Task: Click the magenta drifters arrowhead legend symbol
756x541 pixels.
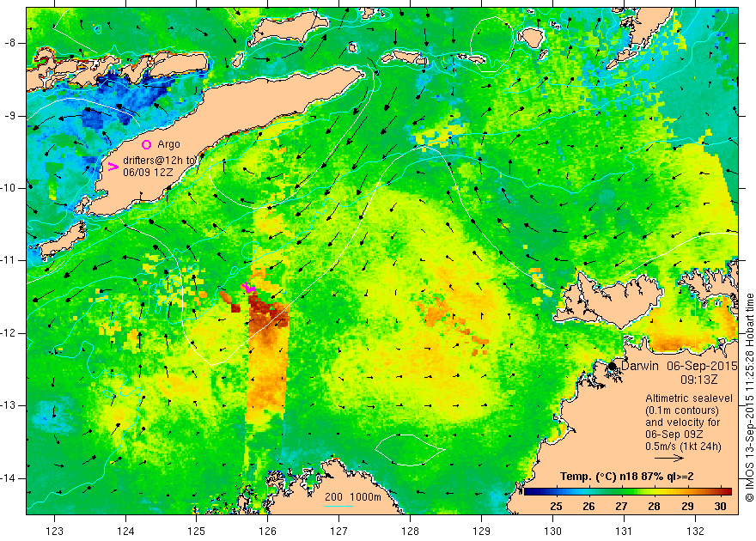Action: pyautogui.click(x=113, y=167)
